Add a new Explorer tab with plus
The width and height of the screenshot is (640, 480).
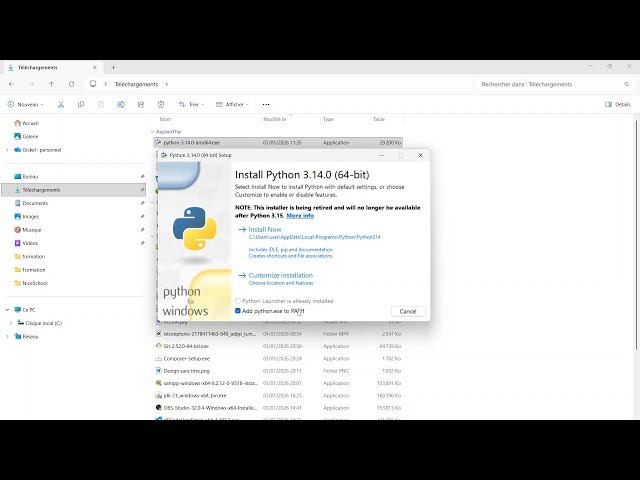click(x=113, y=67)
